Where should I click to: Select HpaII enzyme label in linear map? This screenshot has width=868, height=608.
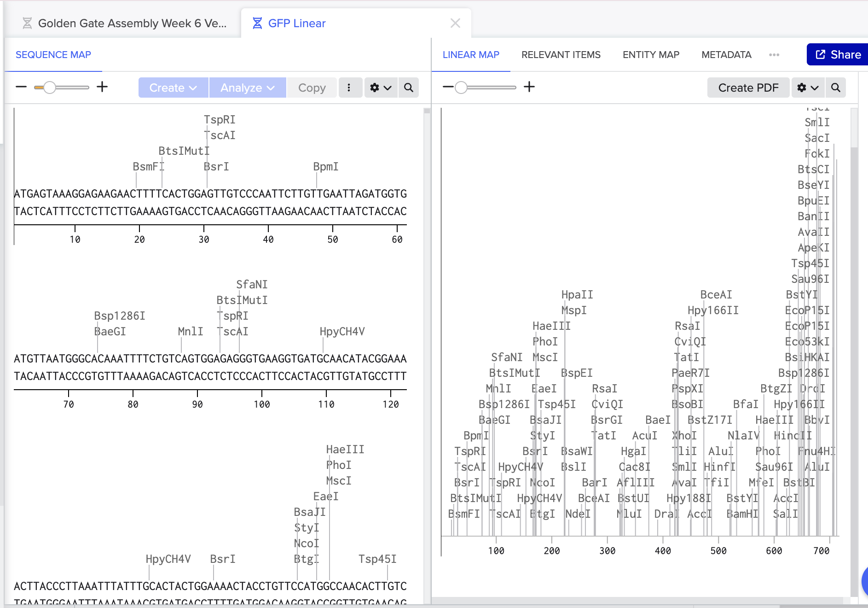tap(577, 295)
